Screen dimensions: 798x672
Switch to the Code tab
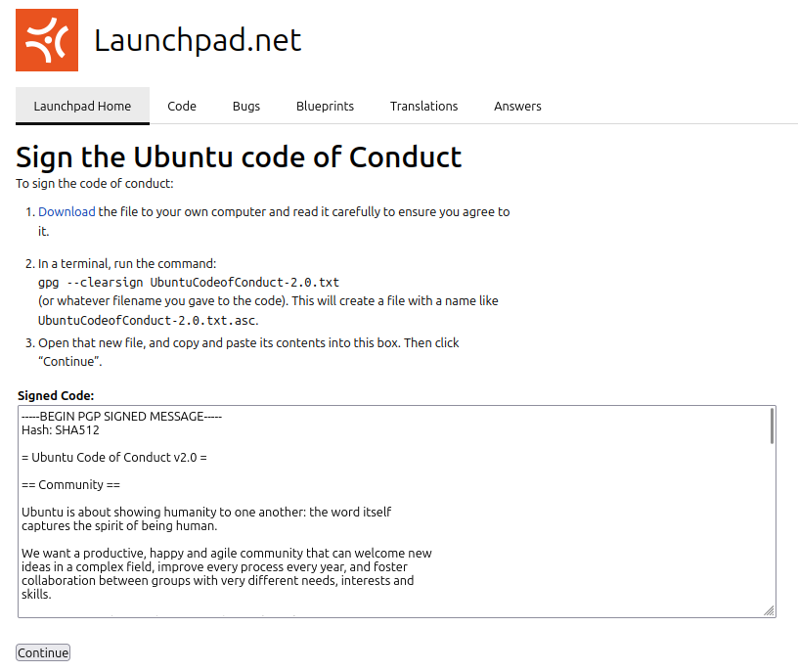pos(182,106)
